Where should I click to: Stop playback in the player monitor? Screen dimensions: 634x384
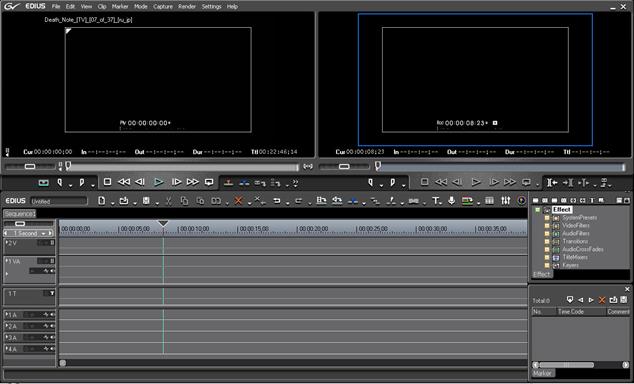tap(107, 182)
